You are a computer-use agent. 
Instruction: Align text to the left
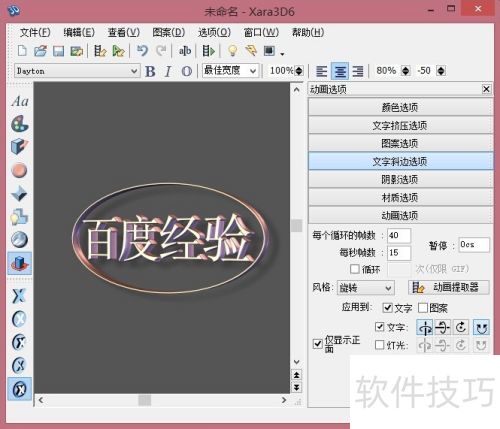pos(322,71)
